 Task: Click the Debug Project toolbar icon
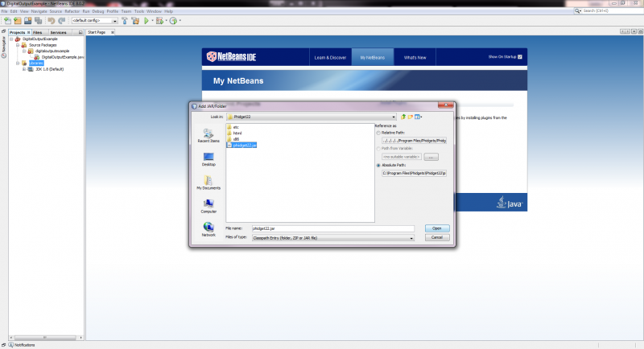(159, 20)
